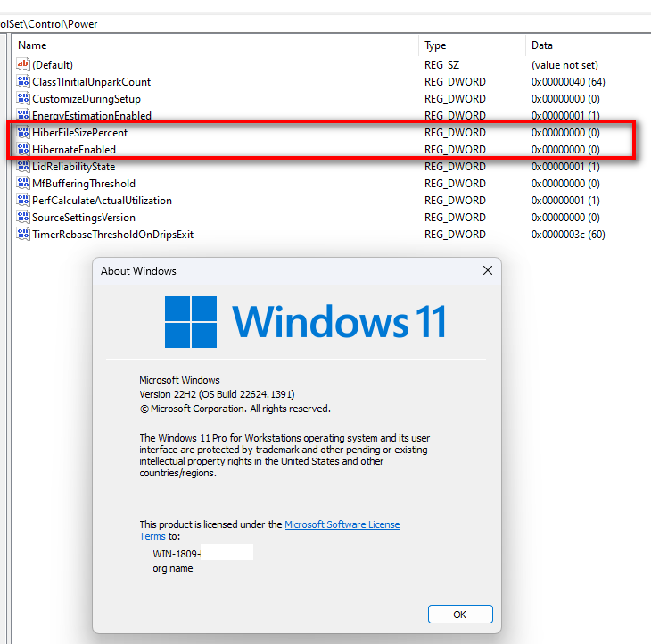Open the Microsoft Software License link
This screenshot has width=651, height=644.
342,524
